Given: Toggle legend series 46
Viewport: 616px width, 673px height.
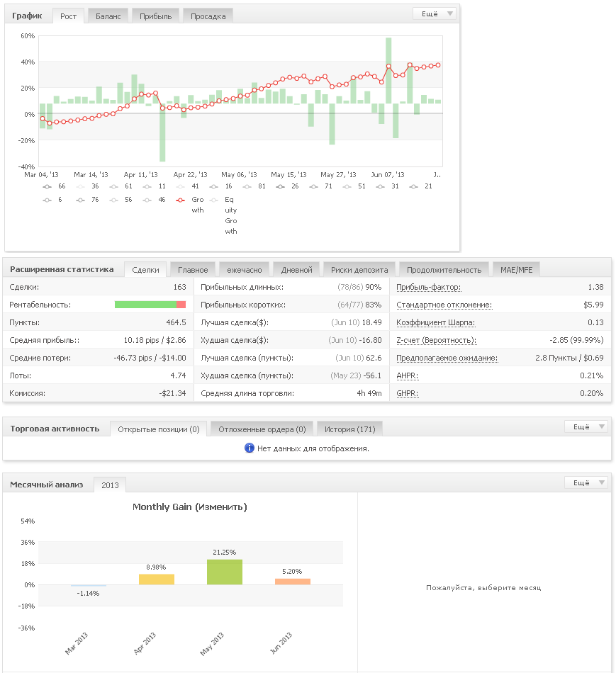Looking at the screenshot, I should (155, 200).
